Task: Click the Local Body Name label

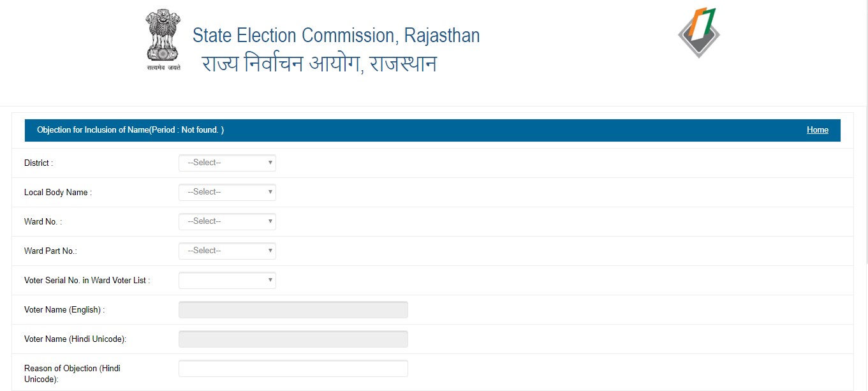Action: [57, 193]
